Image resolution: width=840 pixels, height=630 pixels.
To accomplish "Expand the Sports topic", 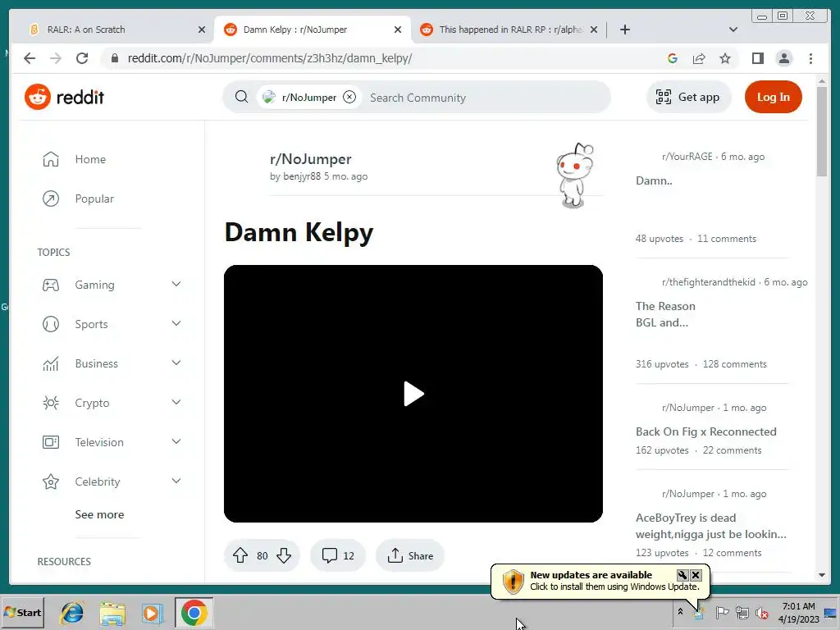I will [x=176, y=323].
